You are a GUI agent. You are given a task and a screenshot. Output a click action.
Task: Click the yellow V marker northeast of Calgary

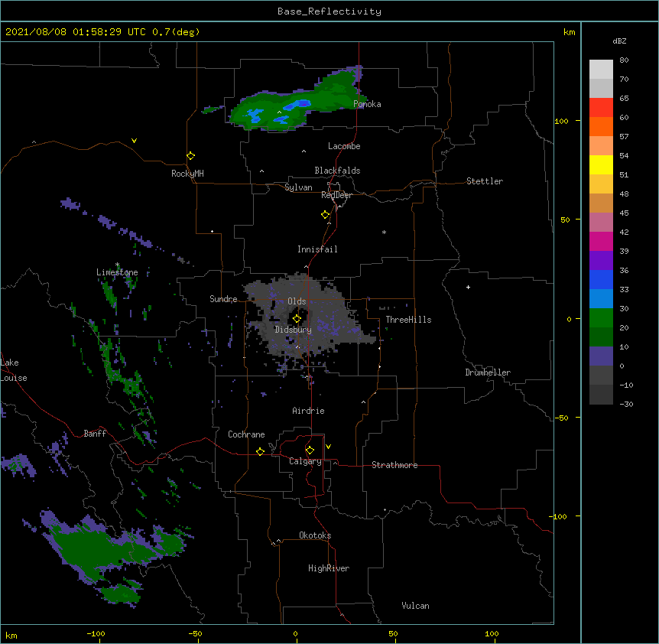point(328,447)
